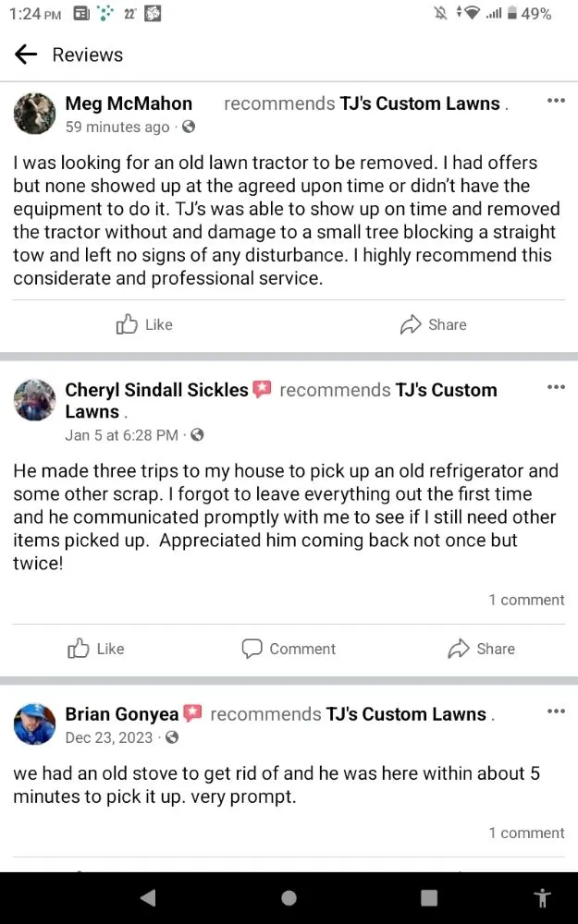Screen dimensions: 578x924
Task: View the 1 comment on Cheryl's review
Action: (526, 600)
